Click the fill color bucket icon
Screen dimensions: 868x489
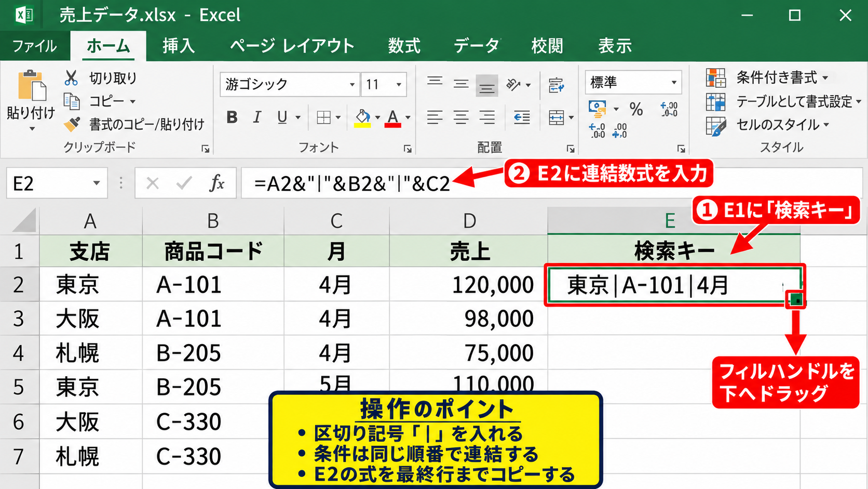(362, 118)
